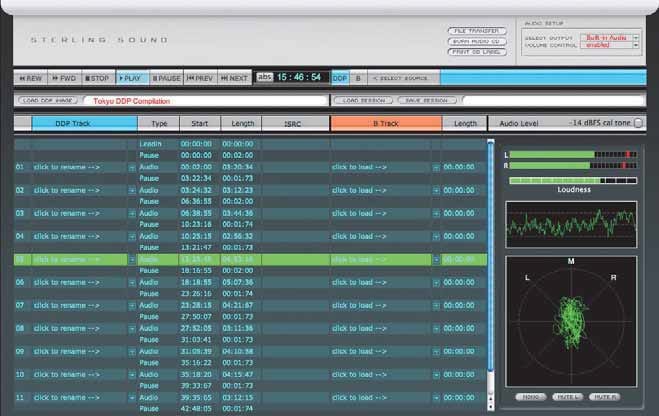The height and width of the screenshot is (416, 659).
Task: Jump to previous track with PREV
Action: click(x=200, y=78)
